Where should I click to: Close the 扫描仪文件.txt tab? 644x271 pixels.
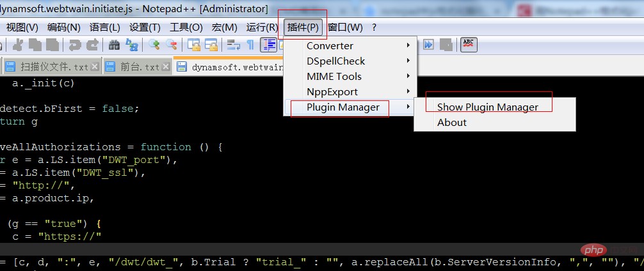pos(95,66)
